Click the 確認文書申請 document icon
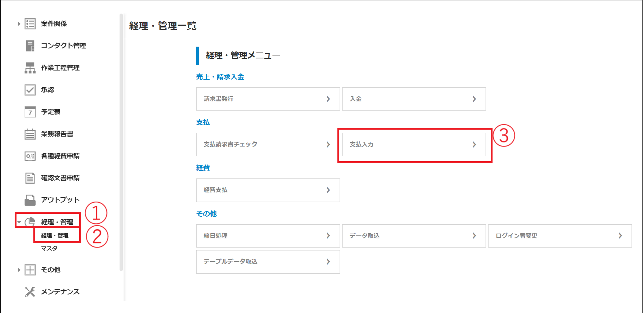The height and width of the screenshot is (314, 644). [30, 178]
